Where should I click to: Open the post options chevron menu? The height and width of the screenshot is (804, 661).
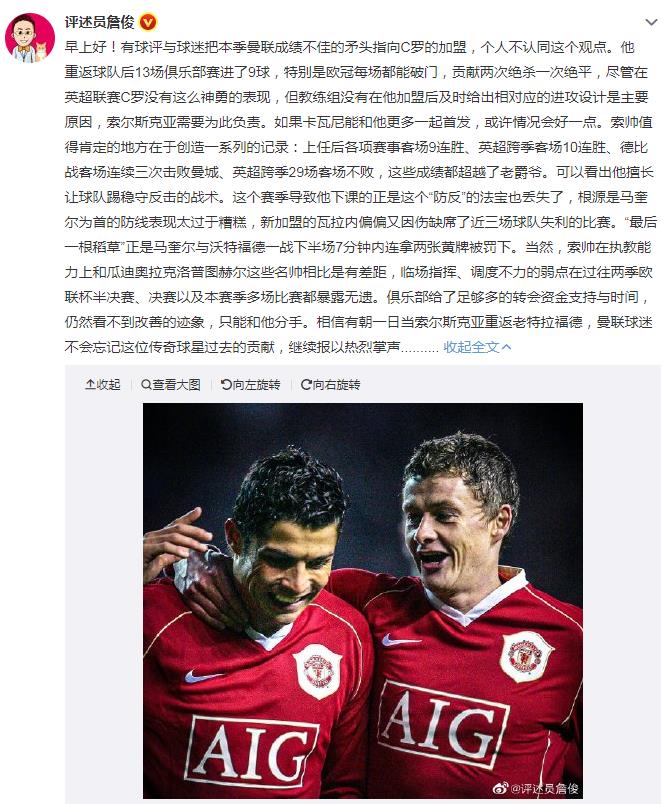tap(651, 22)
